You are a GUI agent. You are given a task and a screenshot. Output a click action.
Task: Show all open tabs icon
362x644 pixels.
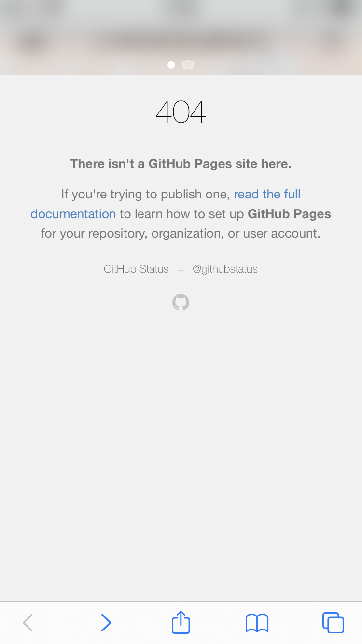coord(333,622)
